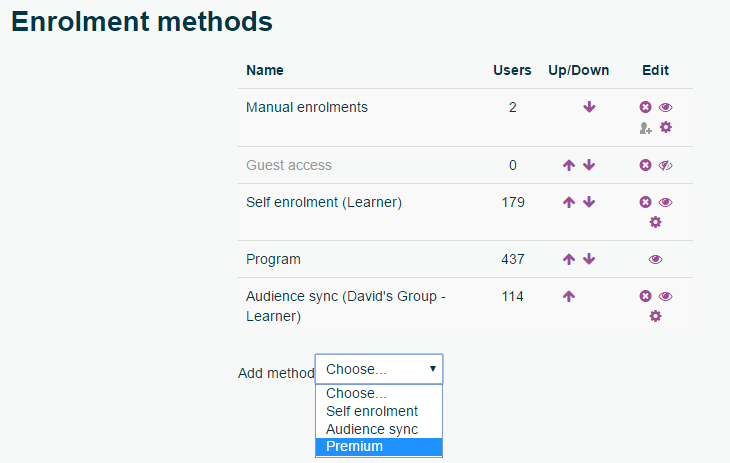Move Self enrolment (Learner) up
The image size is (730, 463).
coord(569,202)
